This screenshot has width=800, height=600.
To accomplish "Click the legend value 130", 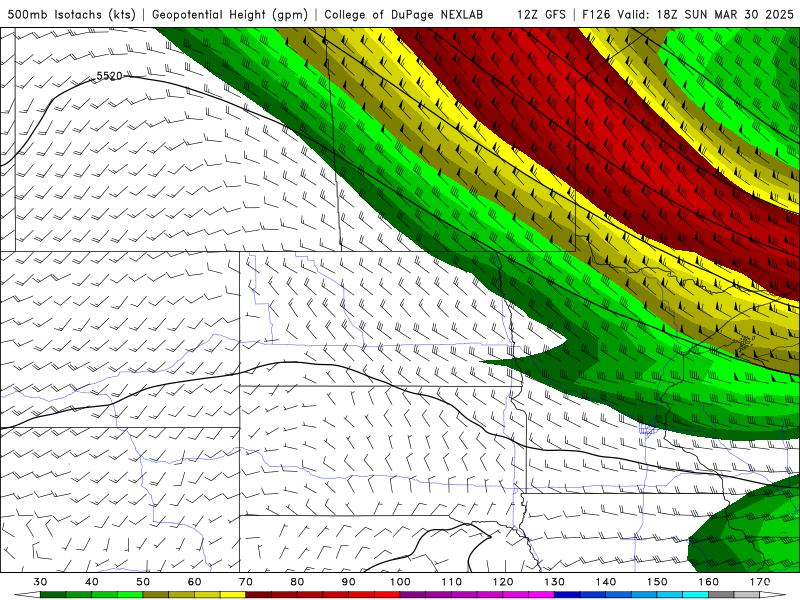I will pos(555,582).
